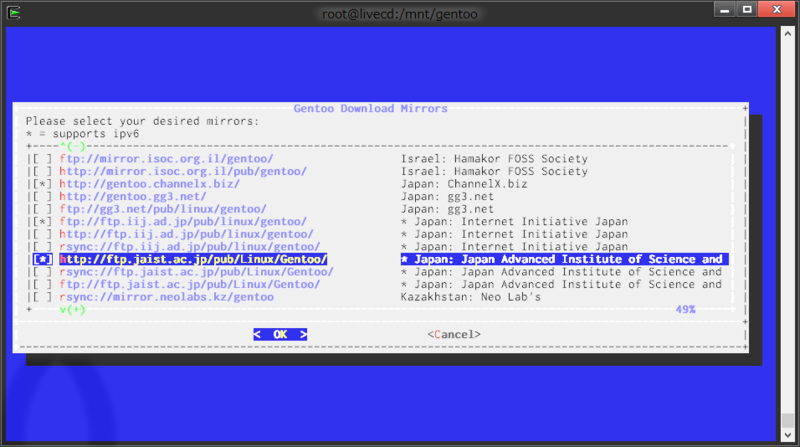800x447 pixels.
Task: Select the ftp://gg3.net/pub/linux/gentoo/ URL text
Action: pyautogui.click(x=163, y=209)
